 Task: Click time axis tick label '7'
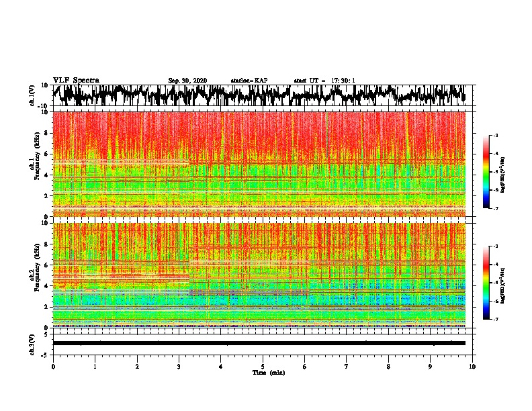tap(347, 367)
